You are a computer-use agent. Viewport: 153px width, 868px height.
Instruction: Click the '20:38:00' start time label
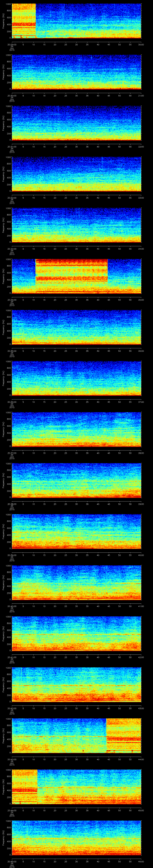pos(12,504)
